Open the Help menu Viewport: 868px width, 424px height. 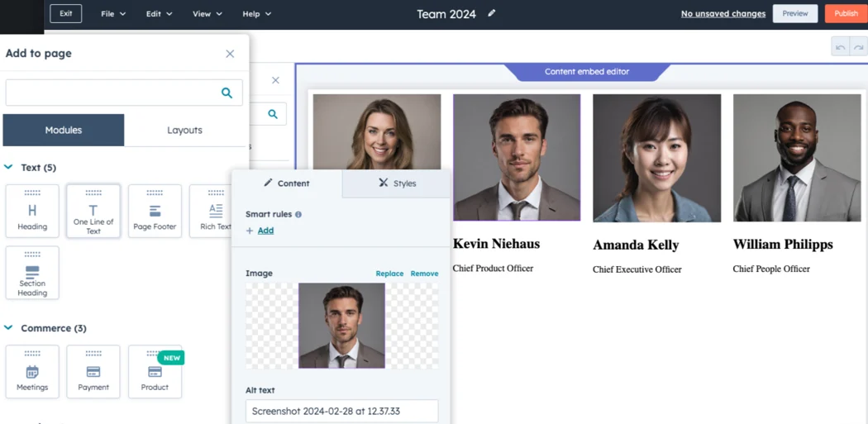click(x=257, y=14)
